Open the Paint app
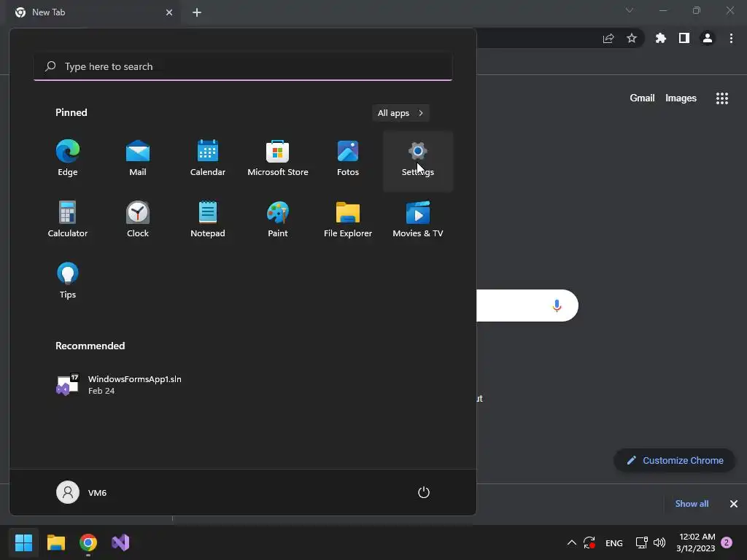747x560 pixels. 278,220
